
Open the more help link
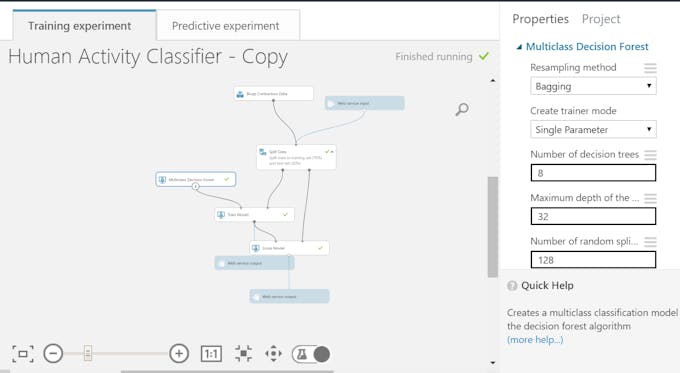pos(535,340)
